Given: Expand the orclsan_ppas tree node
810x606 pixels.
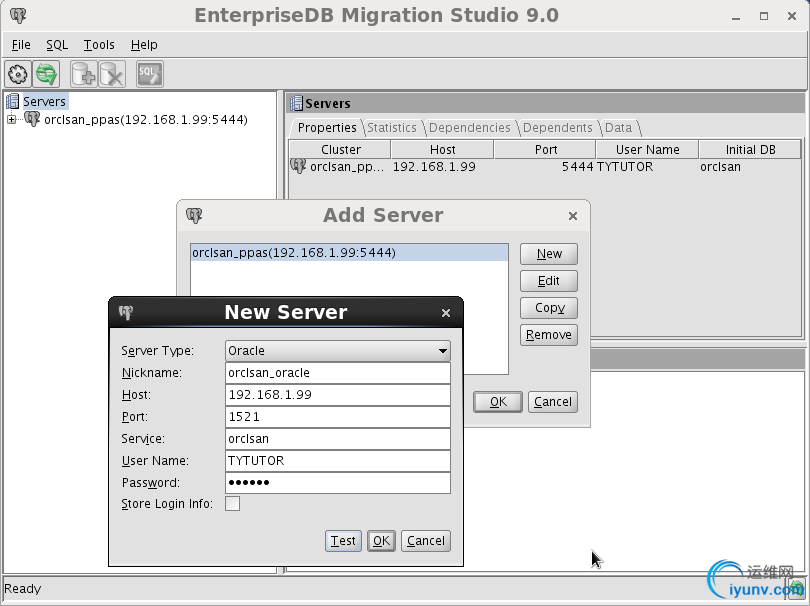Looking at the screenshot, I should coord(11,120).
